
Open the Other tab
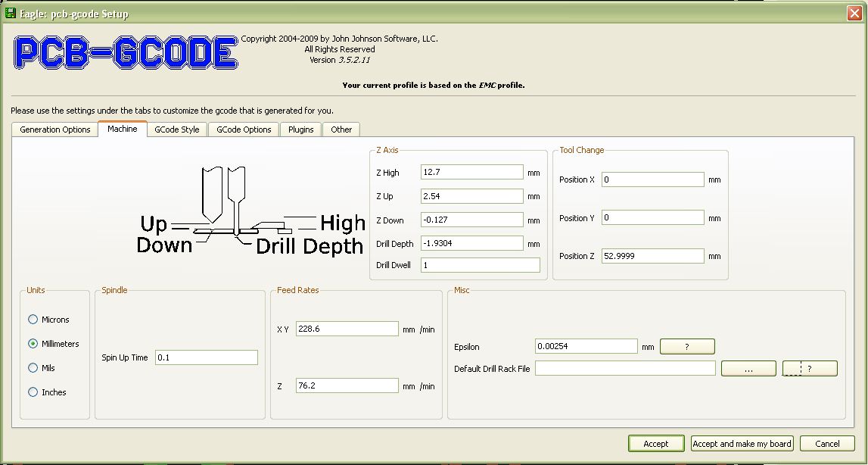(341, 130)
